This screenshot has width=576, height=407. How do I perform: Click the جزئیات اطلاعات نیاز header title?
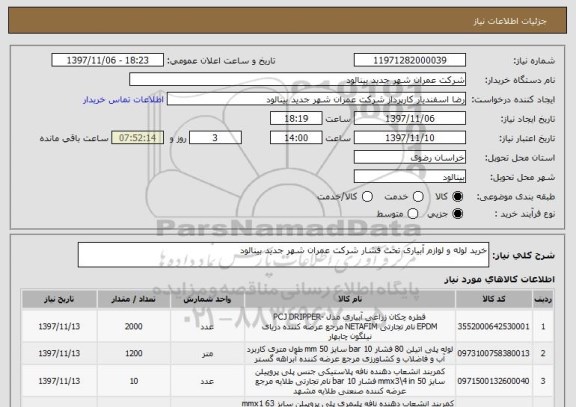tap(510, 21)
